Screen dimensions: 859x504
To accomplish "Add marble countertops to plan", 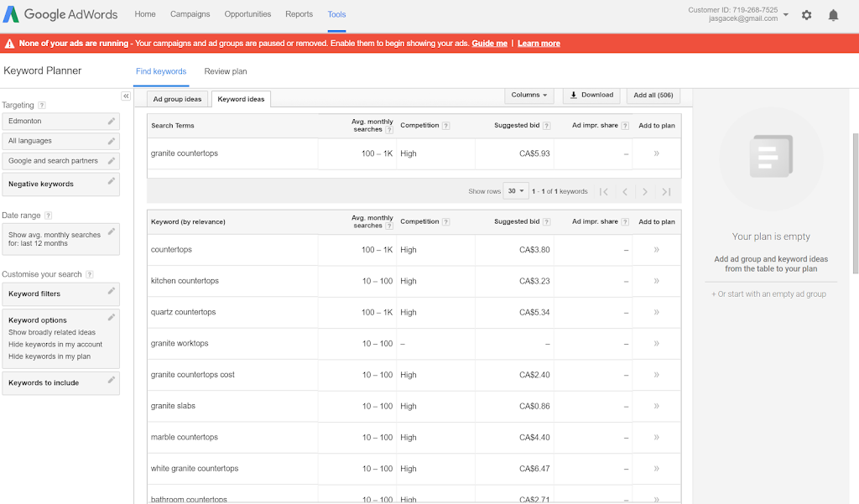I will point(656,437).
